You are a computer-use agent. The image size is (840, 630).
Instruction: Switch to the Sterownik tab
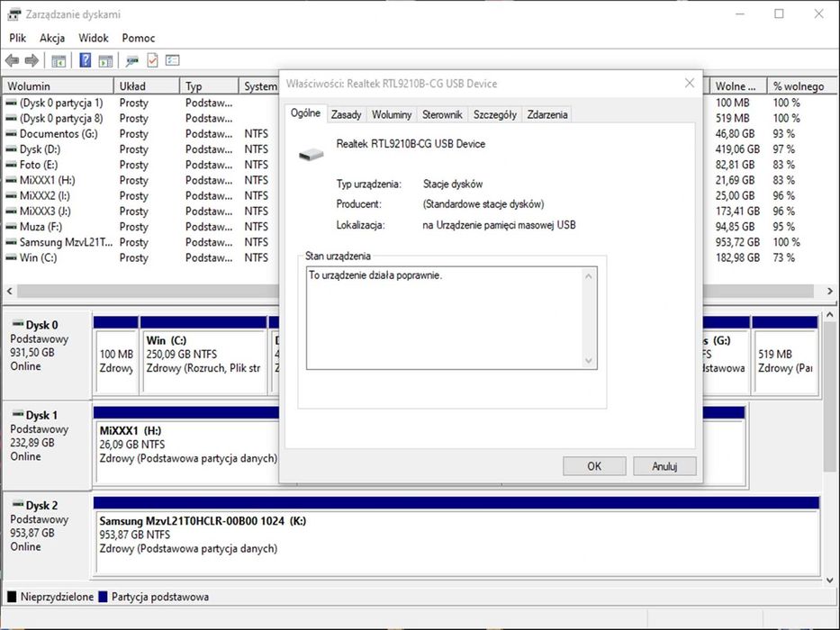tap(442, 114)
